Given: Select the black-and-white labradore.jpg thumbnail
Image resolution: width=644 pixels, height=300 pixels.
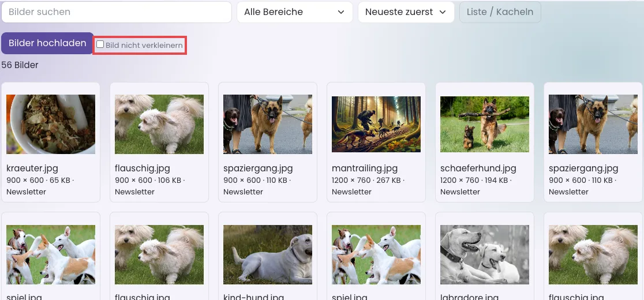Looking at the screenshot, I should (485, 254).
